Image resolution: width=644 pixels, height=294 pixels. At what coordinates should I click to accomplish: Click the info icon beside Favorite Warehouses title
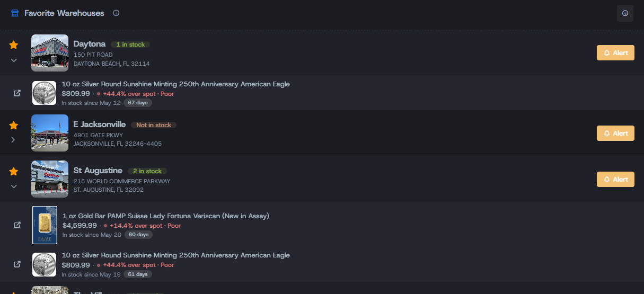click(x=116, y=13)
